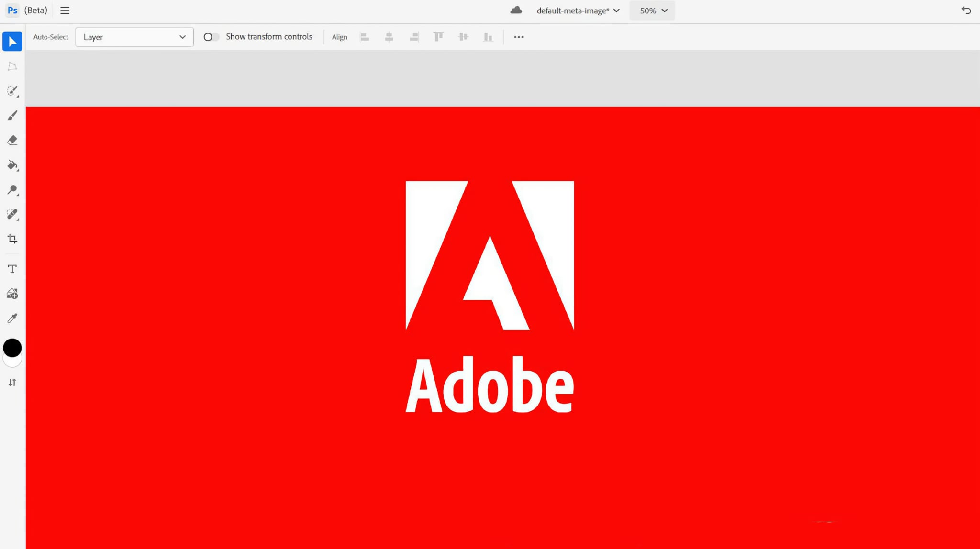Open the Auto-Select Layer dropdown
The image size is (980, 549).
[x=134, y=37]
